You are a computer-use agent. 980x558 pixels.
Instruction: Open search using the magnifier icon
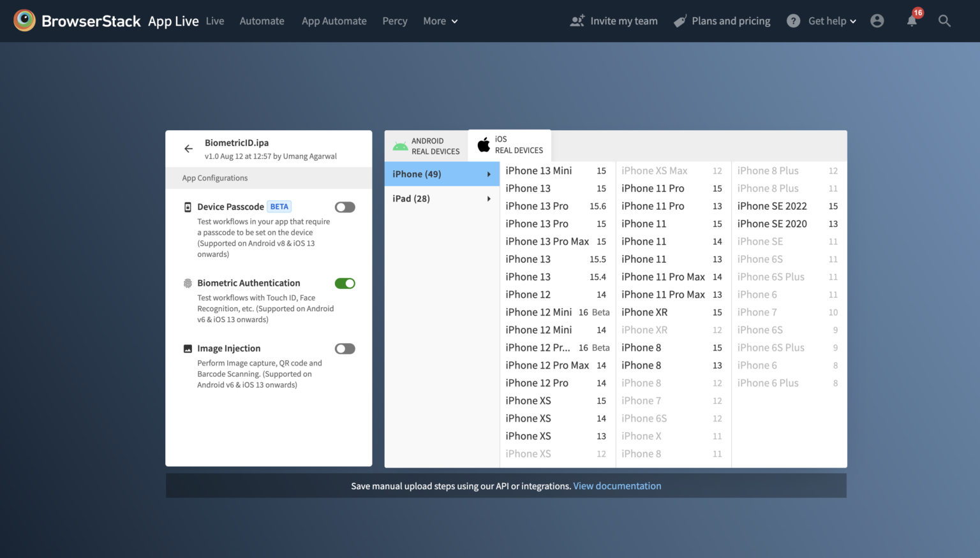point(944,21)
